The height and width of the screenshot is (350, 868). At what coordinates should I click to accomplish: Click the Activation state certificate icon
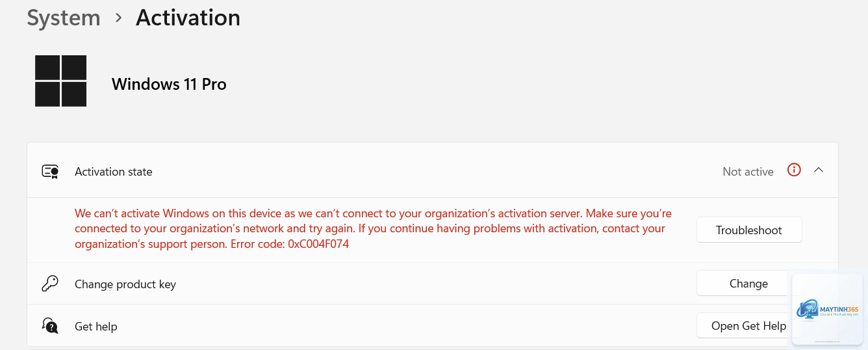click(50, 172)
